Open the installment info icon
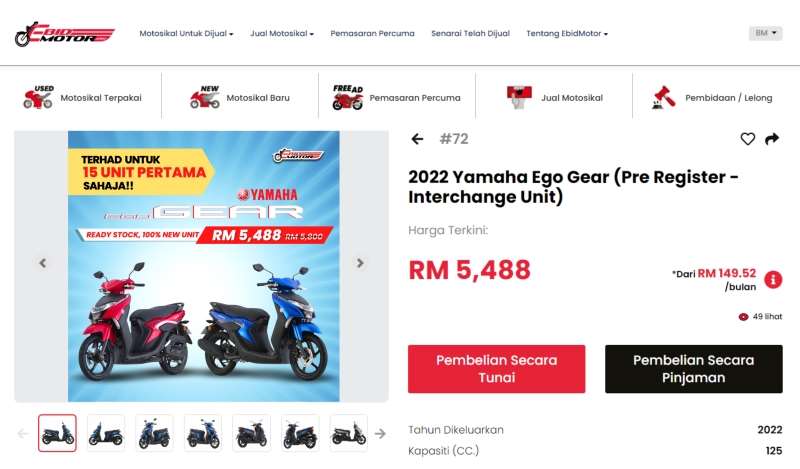Screen dimensions: 800x469 coord(773,280)
